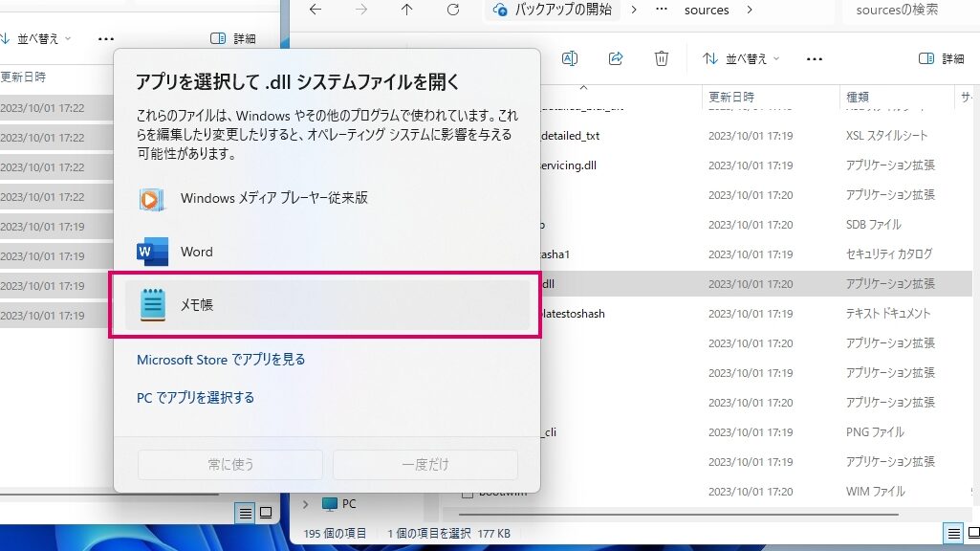The height and width of the screenshot is (551, 980).
Task: Show hidden breadcrumb path ellipsis
Action: coord(662,10)
